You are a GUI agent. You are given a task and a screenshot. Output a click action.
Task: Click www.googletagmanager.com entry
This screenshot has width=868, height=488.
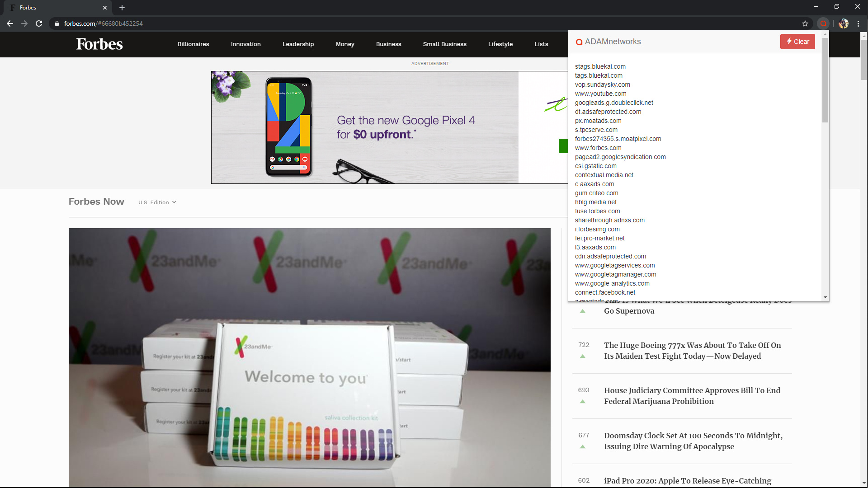pyautogui.click(x=616, y=274)
